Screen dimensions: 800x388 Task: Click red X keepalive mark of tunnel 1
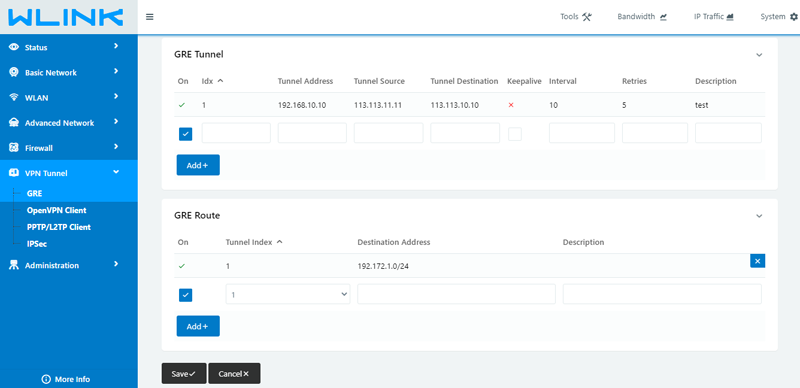tap(511, 105)
